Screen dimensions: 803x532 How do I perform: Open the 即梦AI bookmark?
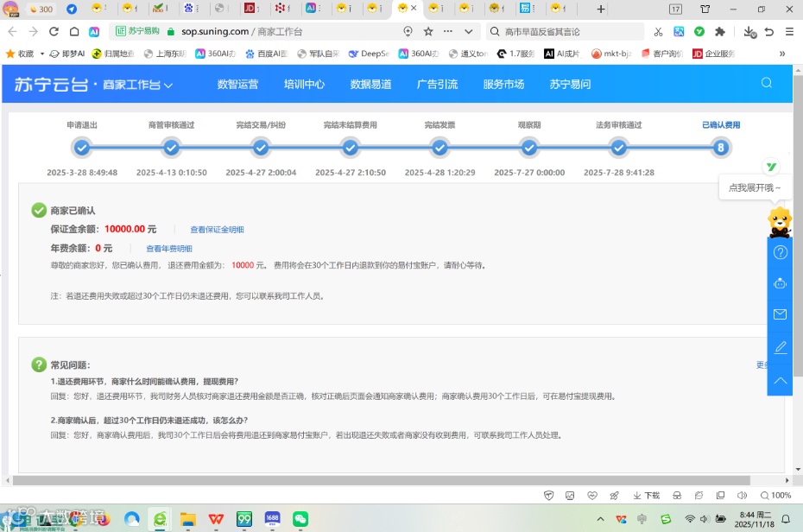(x=67, y=54)
